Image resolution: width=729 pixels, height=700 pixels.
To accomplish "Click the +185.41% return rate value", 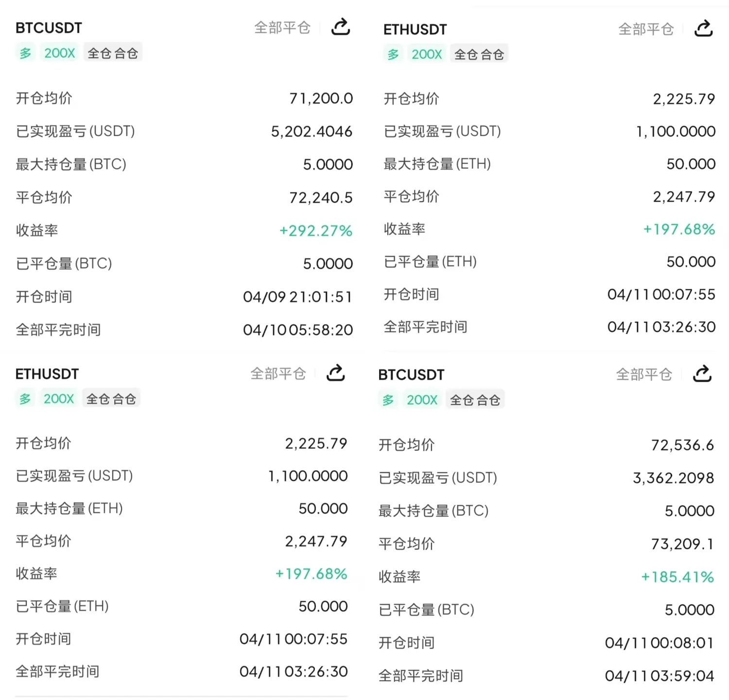I will point(677,577).
